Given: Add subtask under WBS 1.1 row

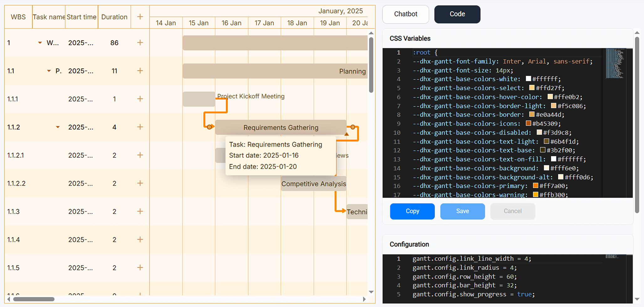Looking at the screenshot, I should [x=140, y=71].
